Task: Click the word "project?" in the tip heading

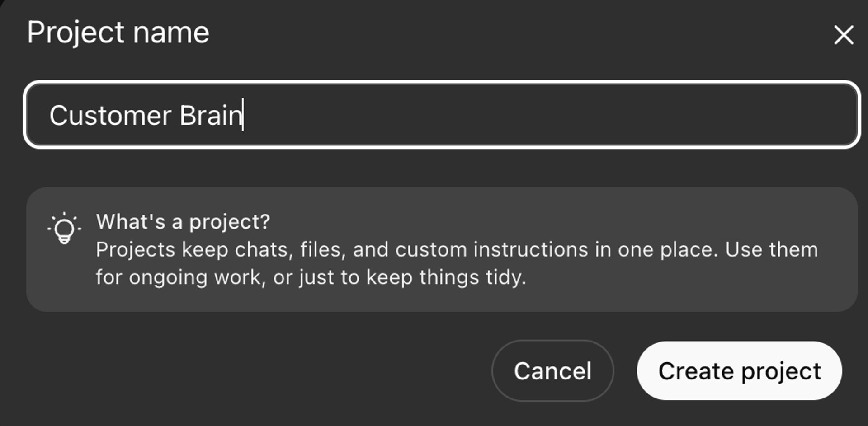Action: coord(229,222)
